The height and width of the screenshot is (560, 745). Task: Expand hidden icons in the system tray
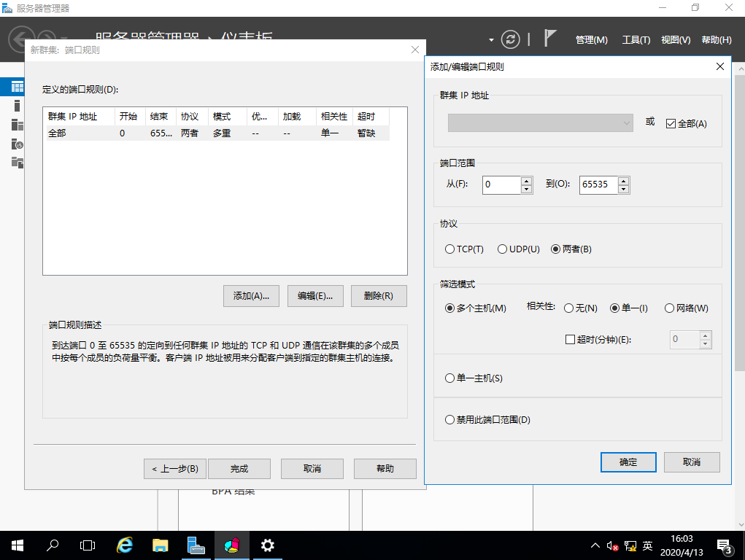[596, 545]
